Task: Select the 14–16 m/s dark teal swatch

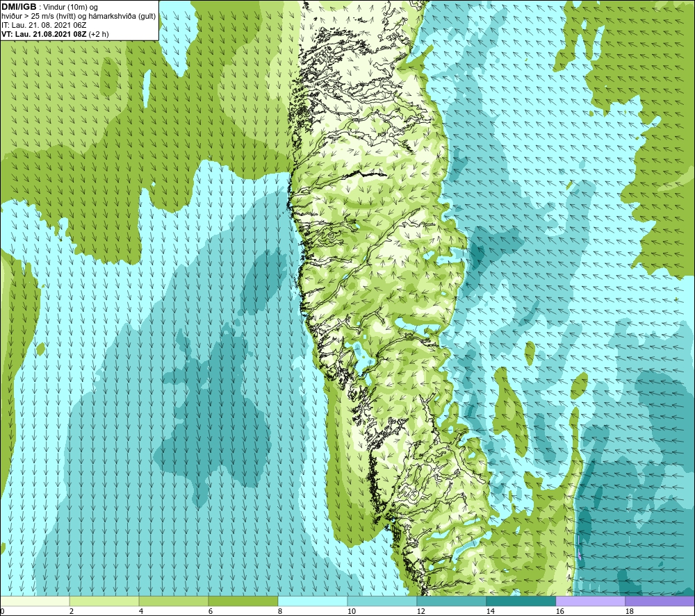Action: [x=521, y=601]
